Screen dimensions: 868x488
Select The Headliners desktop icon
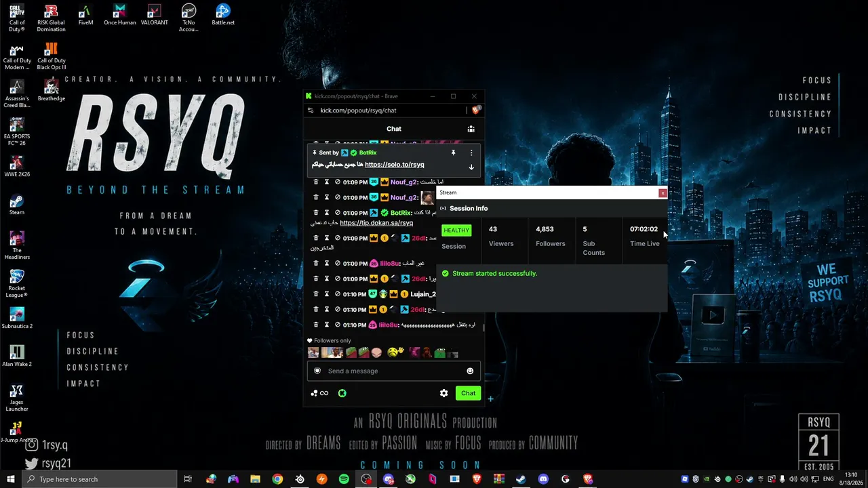17,246
